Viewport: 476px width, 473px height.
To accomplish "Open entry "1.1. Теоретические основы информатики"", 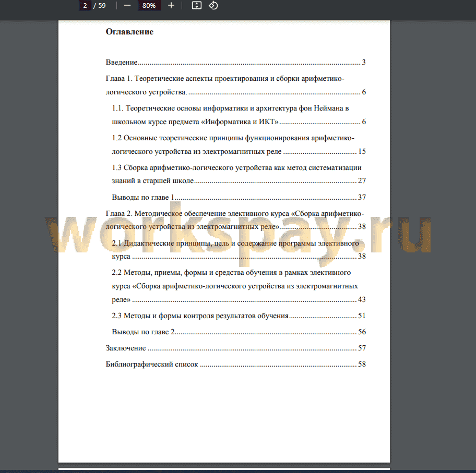I will coord(239,115).
